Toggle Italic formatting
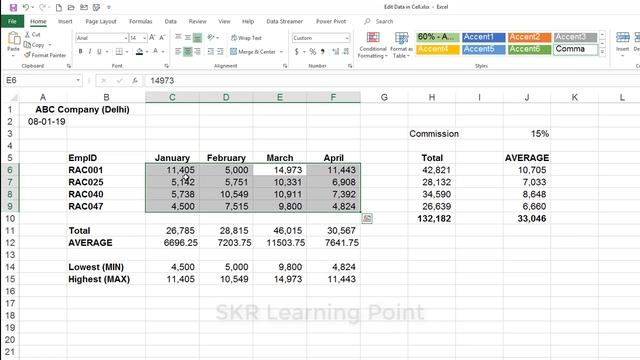Viewport: 640px width, 360px height. point(90,51)
